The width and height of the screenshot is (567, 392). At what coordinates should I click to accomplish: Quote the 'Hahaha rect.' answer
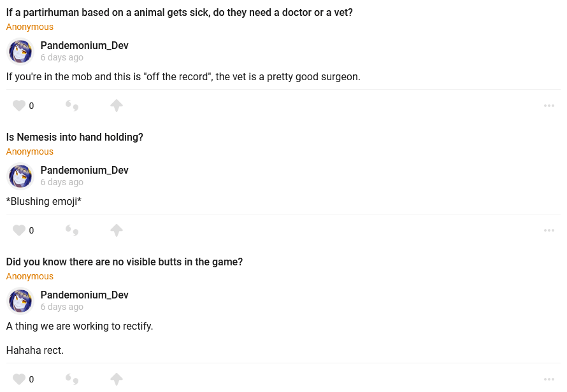pos(72,379)
